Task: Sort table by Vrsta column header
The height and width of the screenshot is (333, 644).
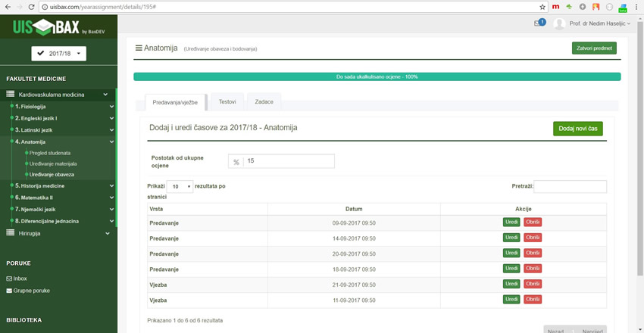Action: 208,209
